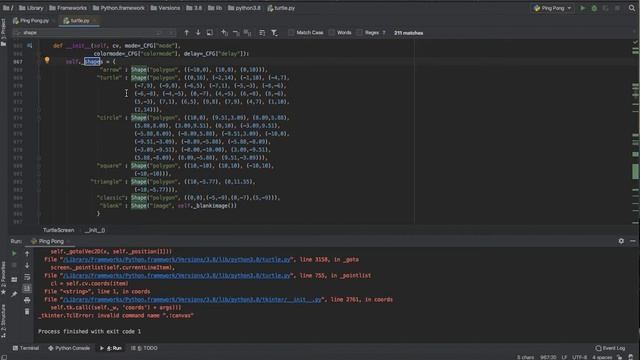Screen dimensions: 640x360
Task: Pin the Run tab icon
Action: tap(14, 293)
